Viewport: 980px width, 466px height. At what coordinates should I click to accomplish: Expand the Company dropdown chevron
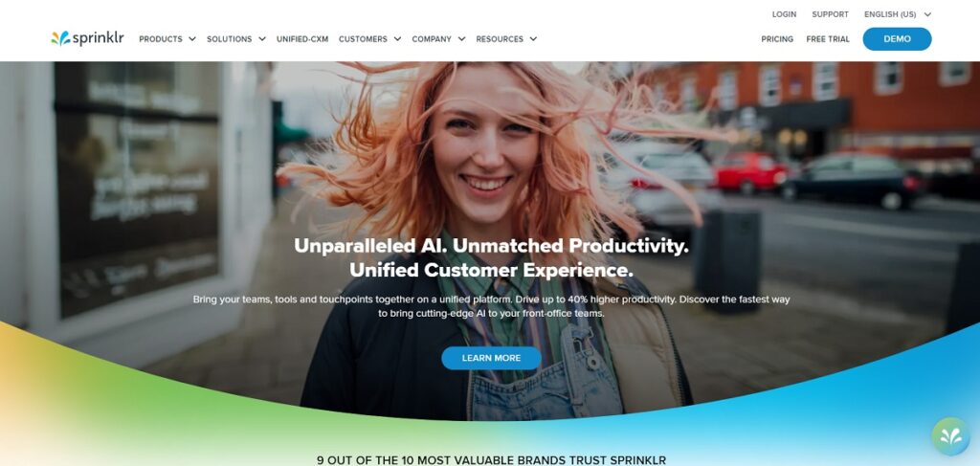point(461,38)
